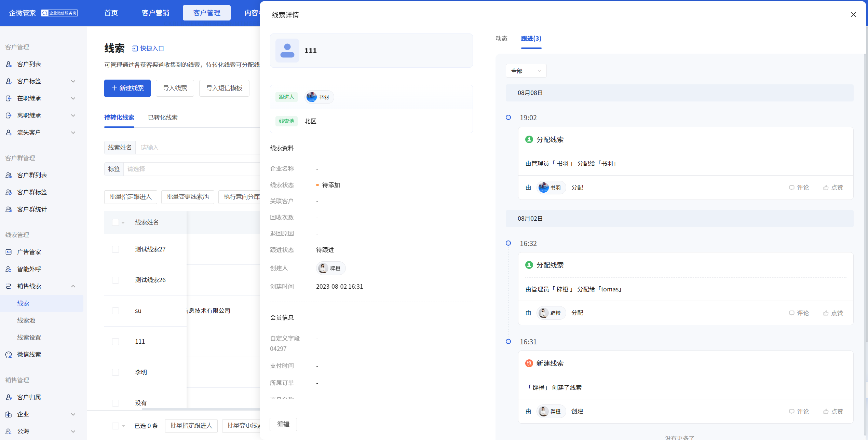
Task: Check the box for lead su
Action: click(x=116, y=311)
